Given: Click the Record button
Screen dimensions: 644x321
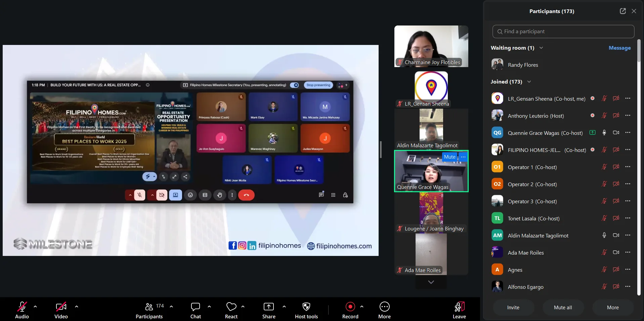Looking at the screenshot, I should coord(350,310).
